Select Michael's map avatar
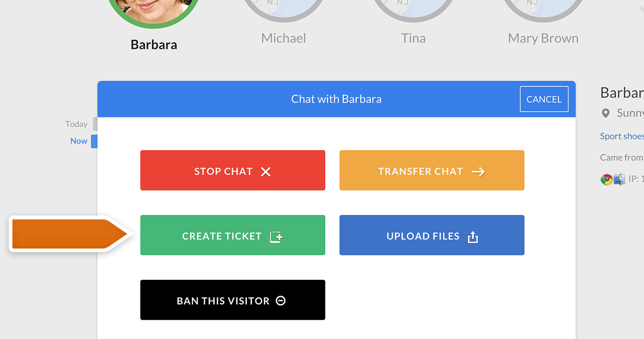Screen dimensions: 644x339 [284, 9]
